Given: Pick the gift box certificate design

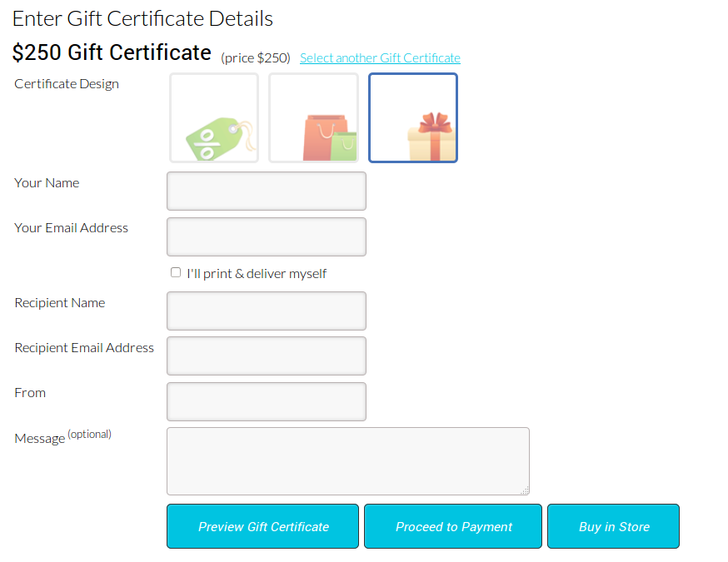Looking at the screenshot, I should point(413,118).
